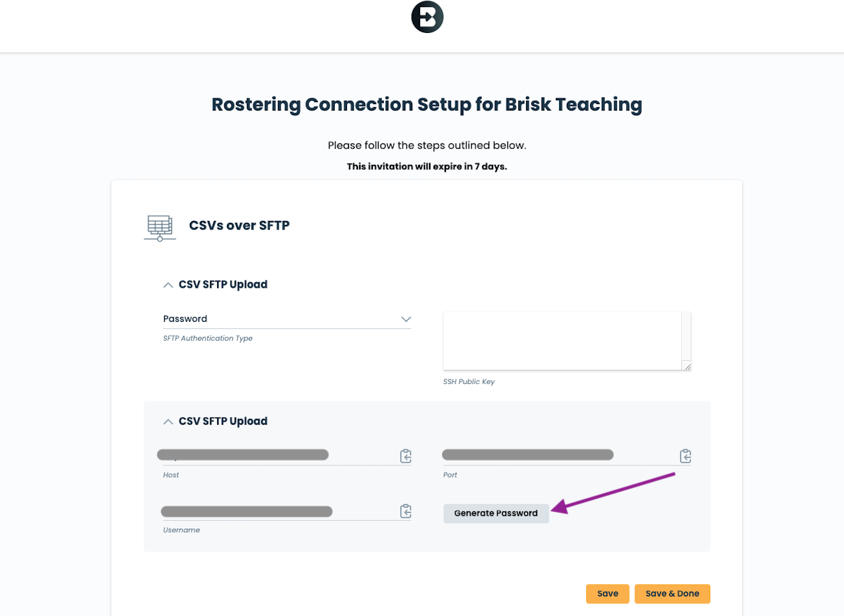
Task: Click the Rostering Connection Setup page title
Action: (427, 105)
